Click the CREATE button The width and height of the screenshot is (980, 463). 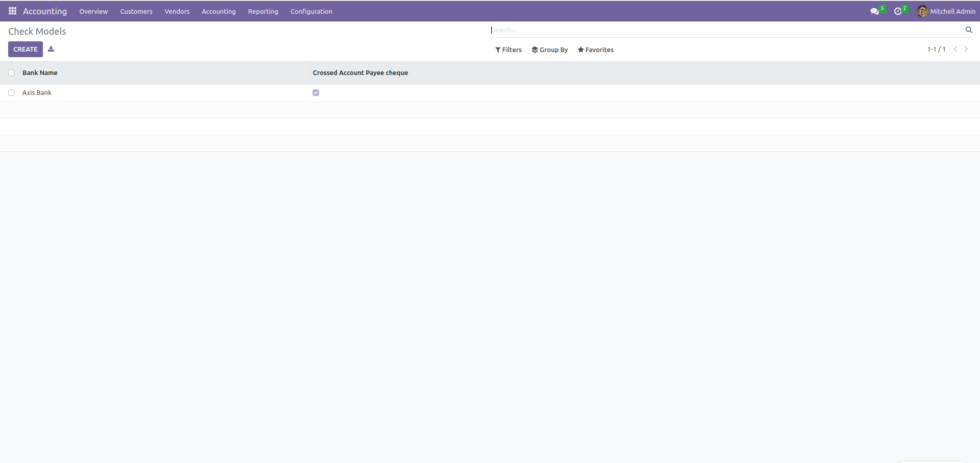[26, 50]
